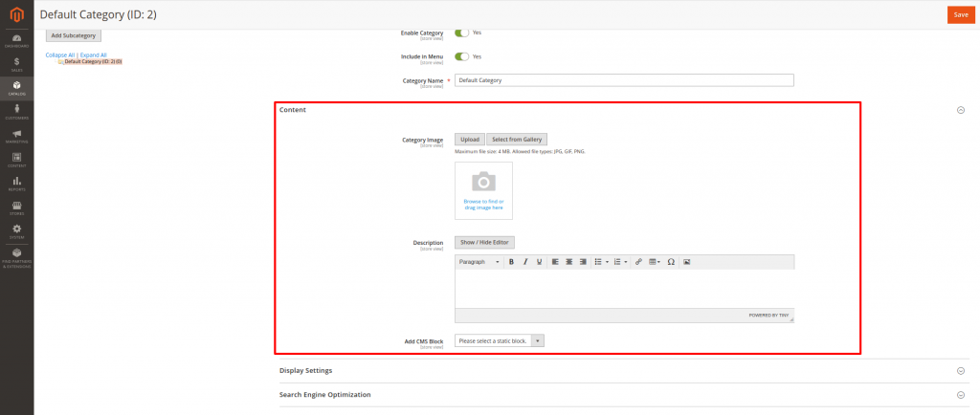Open the Stores menu in sidebar
Image resolution: width=980 pixels, height=415 pixels.
[x=16, y=207]
